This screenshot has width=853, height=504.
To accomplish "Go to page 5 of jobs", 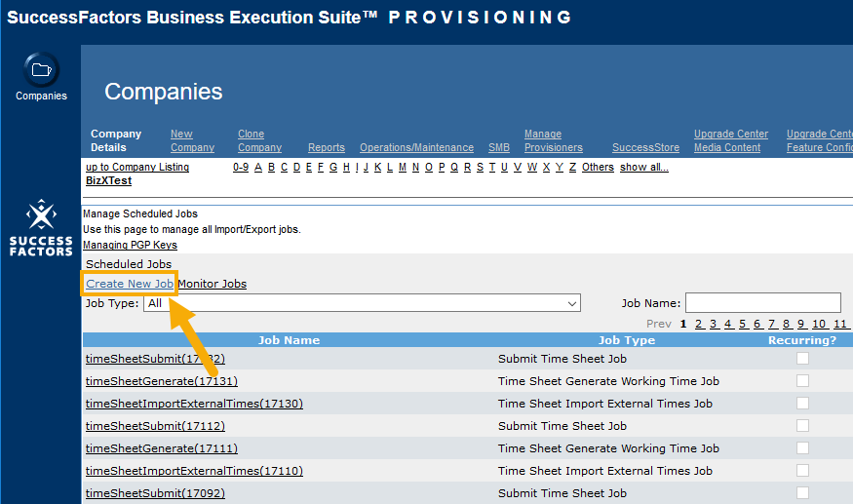I will [743, 324].
